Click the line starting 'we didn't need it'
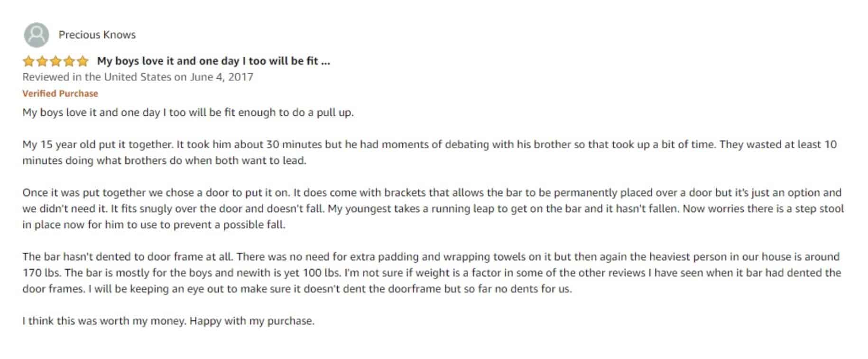Screen dimensions: 868x359 [433, 208]
